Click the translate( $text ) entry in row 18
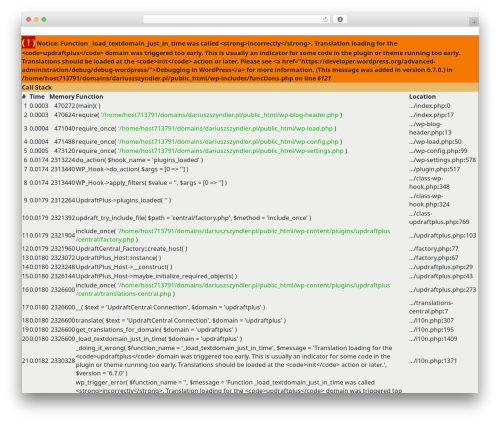This screenshot has height=423, width=500. tap(181, 320)
